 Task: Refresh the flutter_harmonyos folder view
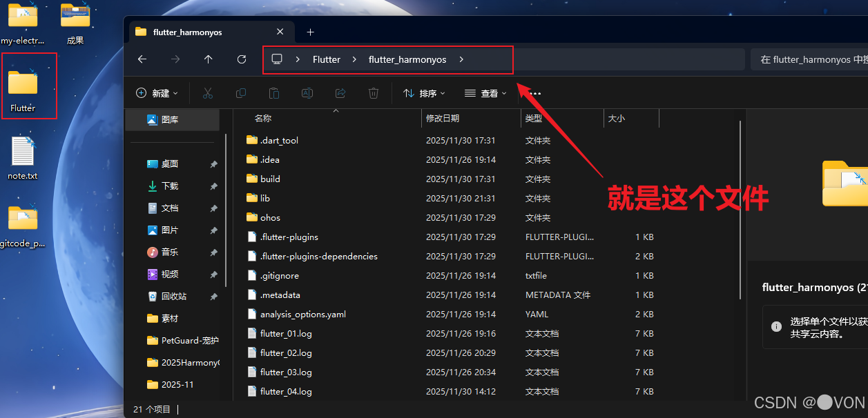tap(242, 59)
